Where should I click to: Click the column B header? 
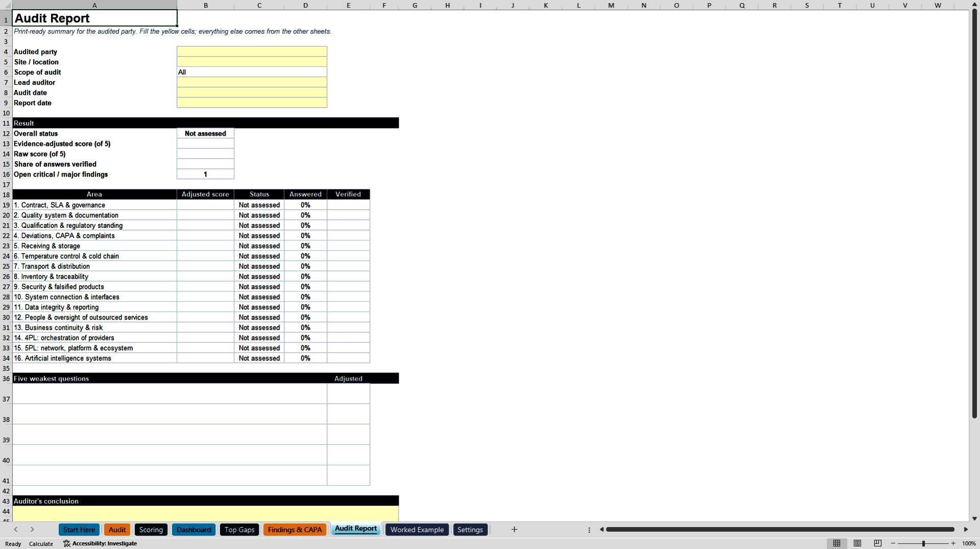click(205, 5)
